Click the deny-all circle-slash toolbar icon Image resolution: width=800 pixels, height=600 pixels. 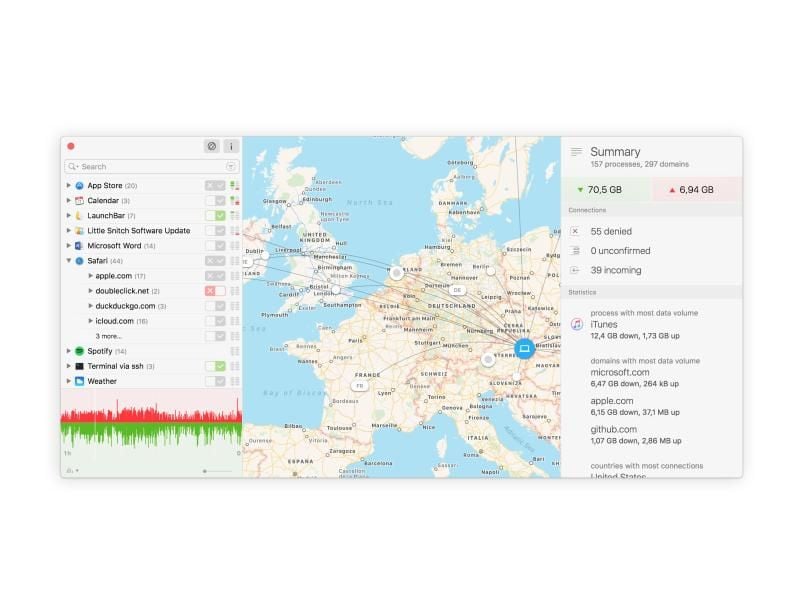coord(211,146)
